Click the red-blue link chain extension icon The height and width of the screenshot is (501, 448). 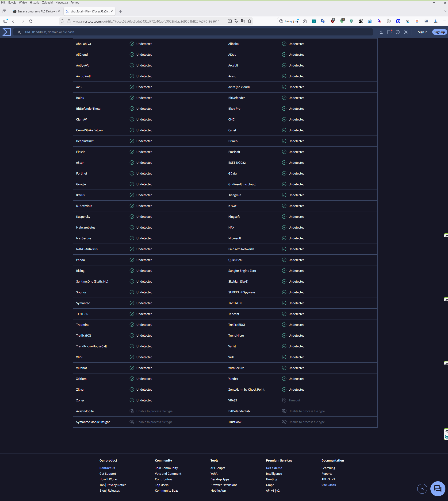pyautogui.click(x=379, y=21)
